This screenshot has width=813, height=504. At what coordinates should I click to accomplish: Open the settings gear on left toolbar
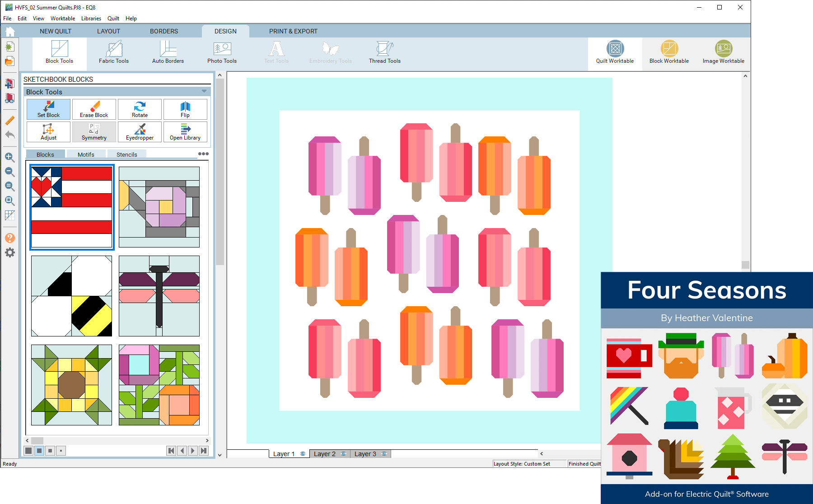coord(9,252)
